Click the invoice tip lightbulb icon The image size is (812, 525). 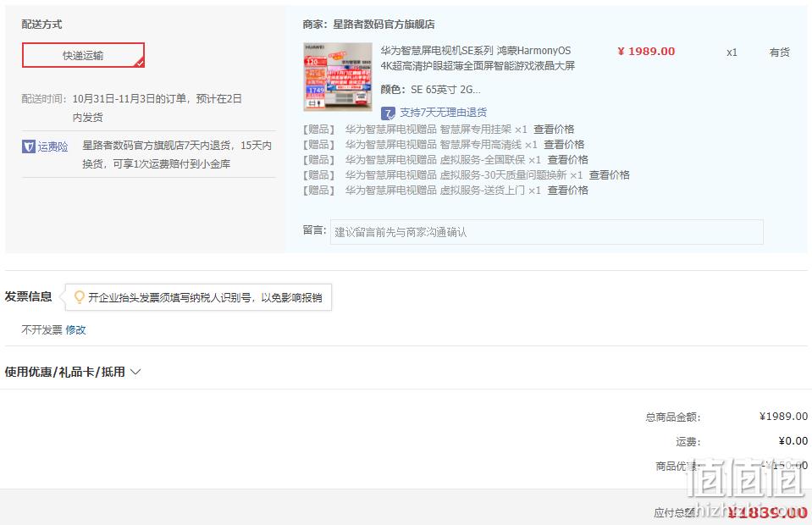tap(80, 297)
